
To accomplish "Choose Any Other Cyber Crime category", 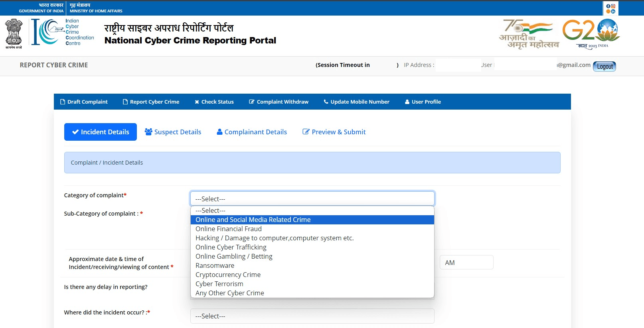I will click(x=312, y=293).
